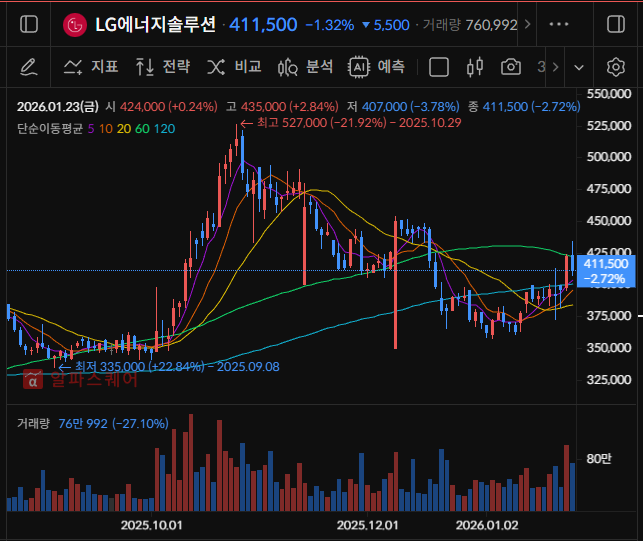Open the 비교 compare tool
Viewport: 643px width, 541px height.
[x=234, y=66]
